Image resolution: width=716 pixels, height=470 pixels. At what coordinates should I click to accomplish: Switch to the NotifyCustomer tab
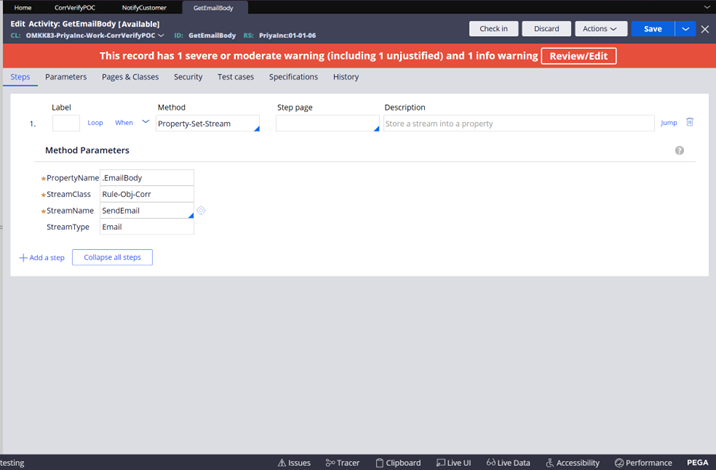[144, 8]
